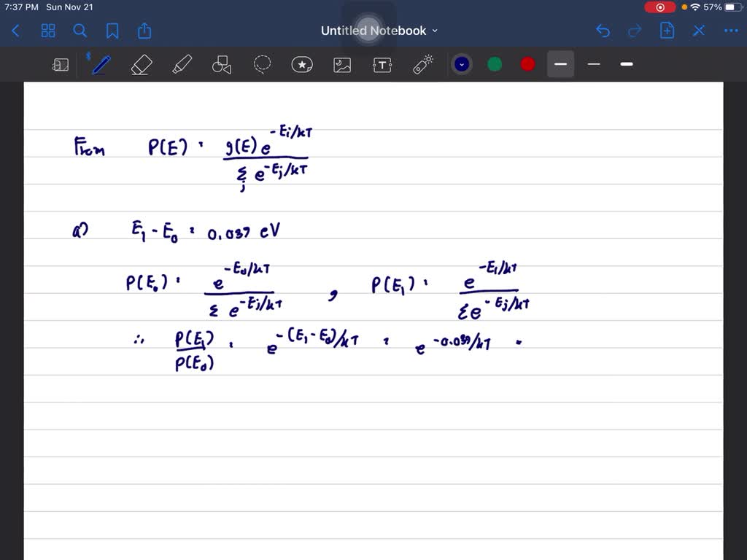Add a new page to the notebook
Viewport: 747px width, 560px height.
666,31
